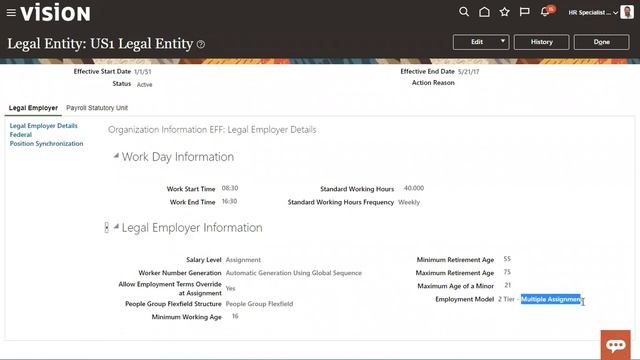Open the hamburger navigation menu
640x360 pixels.
11,13
